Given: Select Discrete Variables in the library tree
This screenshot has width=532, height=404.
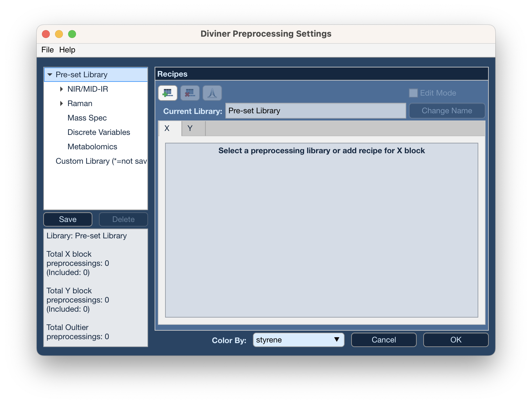Looking at the screenshot, I should pyautogui.click(x=99, y=132).
